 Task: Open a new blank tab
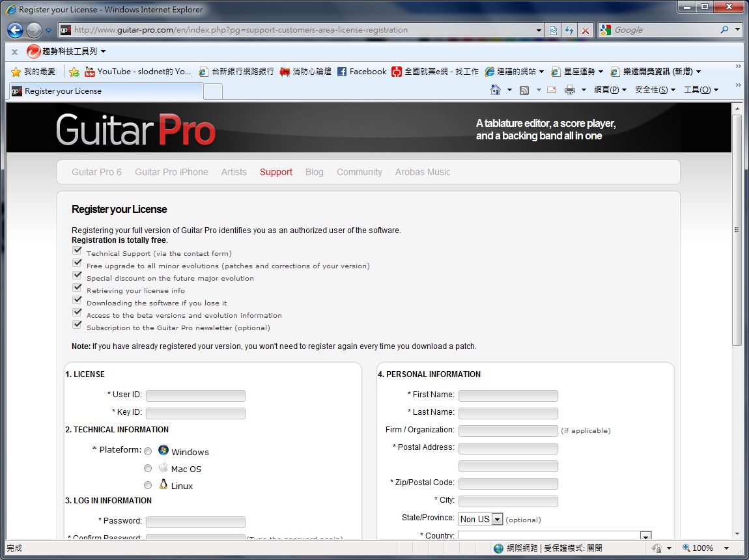213,92
